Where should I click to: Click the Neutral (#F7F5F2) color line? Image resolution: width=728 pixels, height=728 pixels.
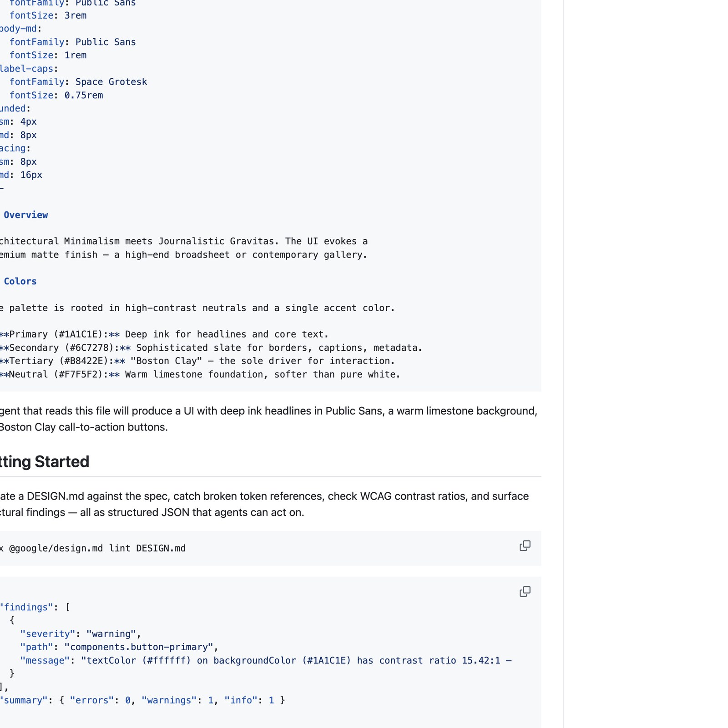click(200, 374)
